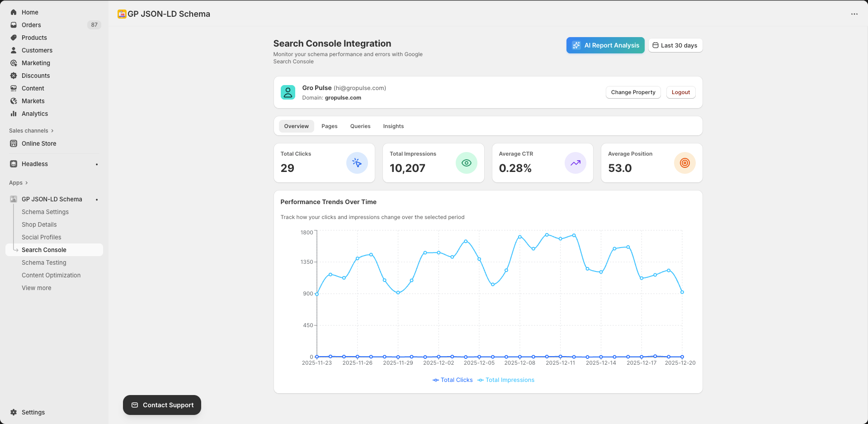This screenshot has height=424, width=868.
Task: Open the Insights tab
Action: [393, 126]
